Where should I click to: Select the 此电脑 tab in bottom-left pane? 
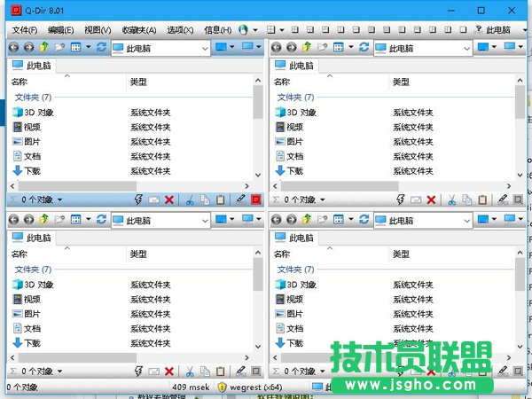click(32, 238)
